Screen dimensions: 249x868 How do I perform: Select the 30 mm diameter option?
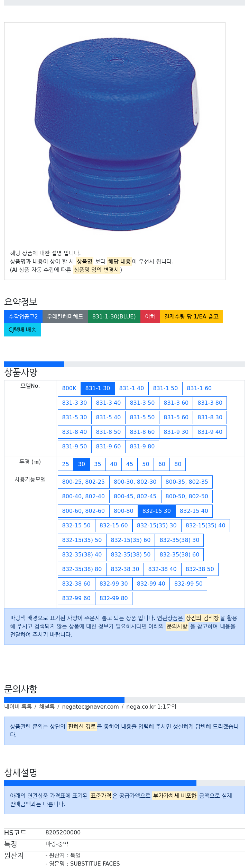click(x=82, y=464)
